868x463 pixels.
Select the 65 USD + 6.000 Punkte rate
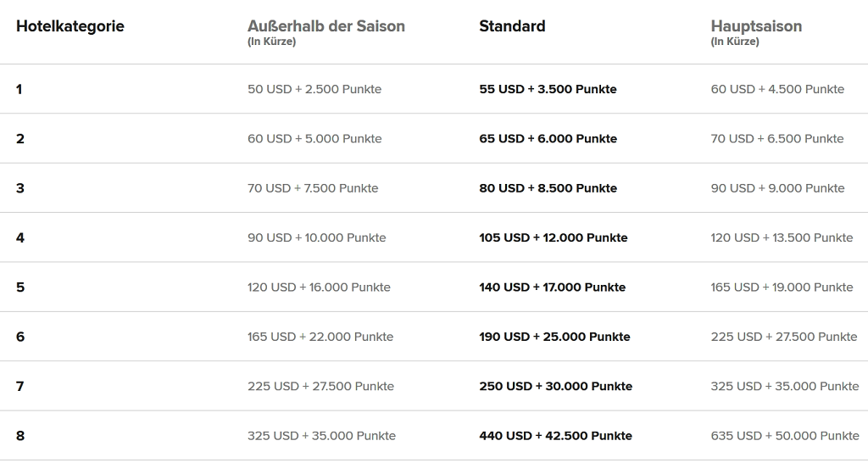point(548,138)
